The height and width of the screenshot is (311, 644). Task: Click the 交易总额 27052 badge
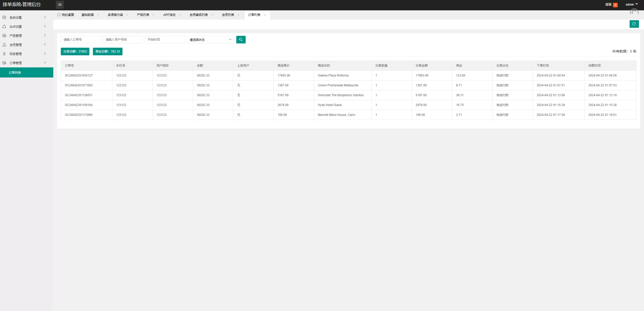pyautogui.click(x=75, y=51)
